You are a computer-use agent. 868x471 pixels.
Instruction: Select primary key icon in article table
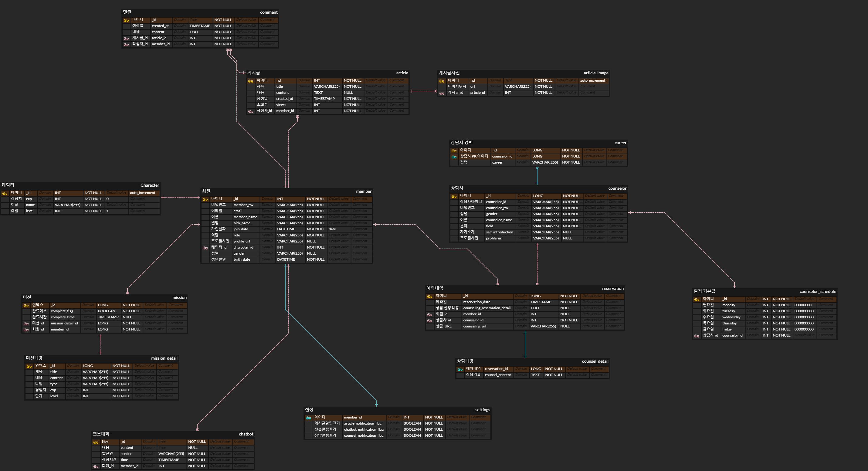pyautogui.click(x=251, y=81)
